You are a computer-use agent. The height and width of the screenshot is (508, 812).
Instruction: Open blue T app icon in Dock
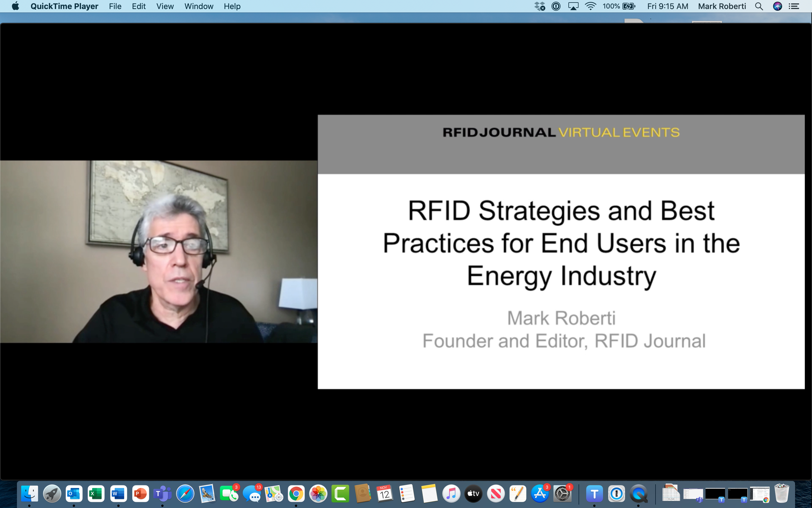coord(594,494)
